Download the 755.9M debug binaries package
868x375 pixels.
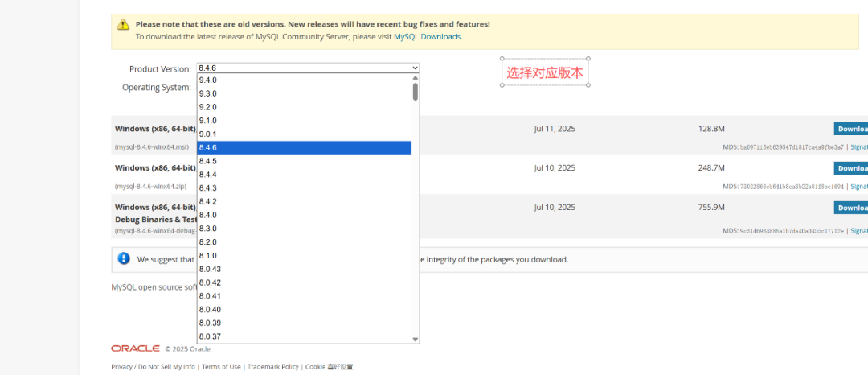[851, 207]
